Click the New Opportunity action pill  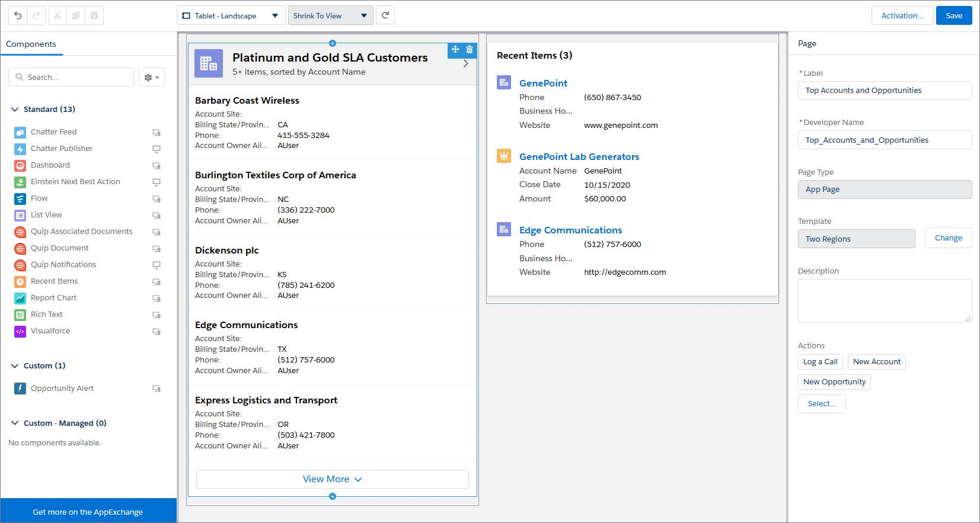[834, 382]
